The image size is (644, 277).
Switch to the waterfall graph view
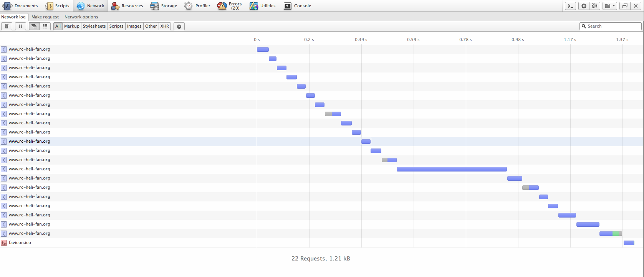point(34,26)
